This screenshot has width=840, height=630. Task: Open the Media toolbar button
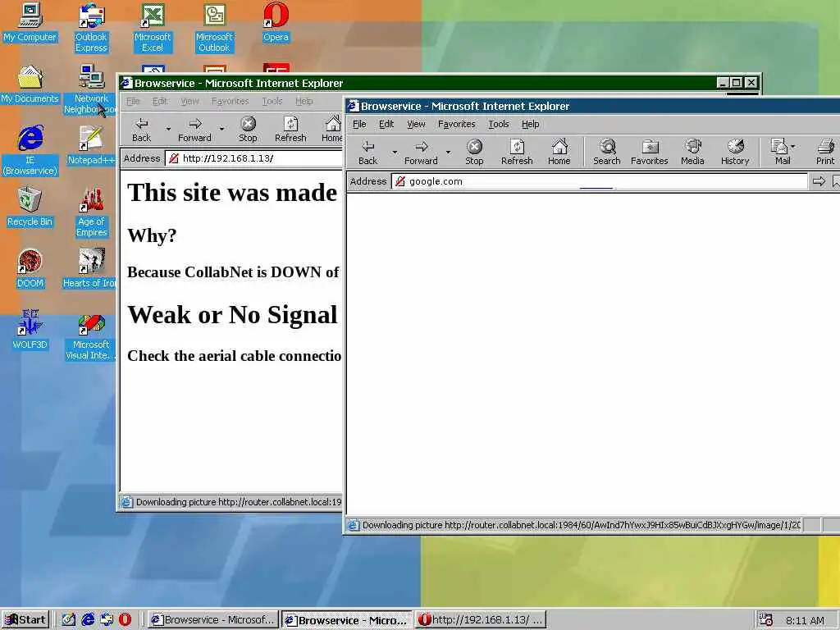point(692,152)
